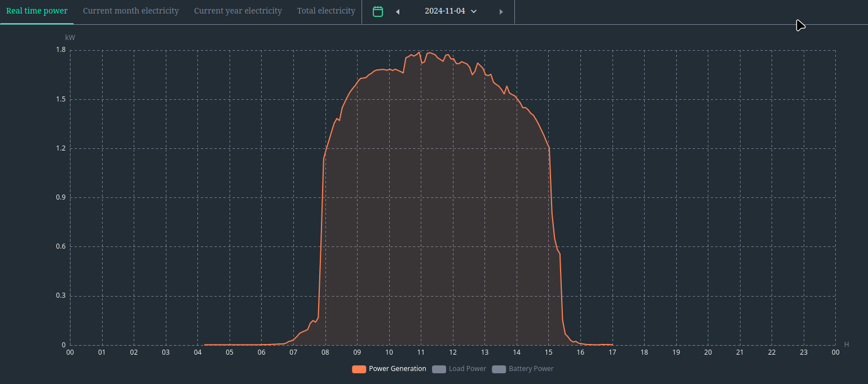Open the calendar date picker icon

click(x=378, y=11)
